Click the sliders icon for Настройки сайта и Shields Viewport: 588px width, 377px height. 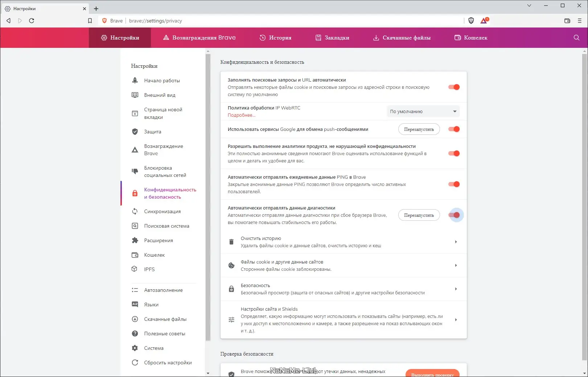[x=231, y=320]
